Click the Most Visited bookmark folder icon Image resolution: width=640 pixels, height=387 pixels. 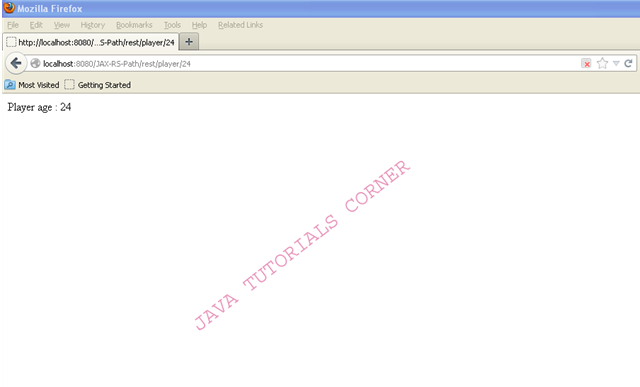(10, 85)
